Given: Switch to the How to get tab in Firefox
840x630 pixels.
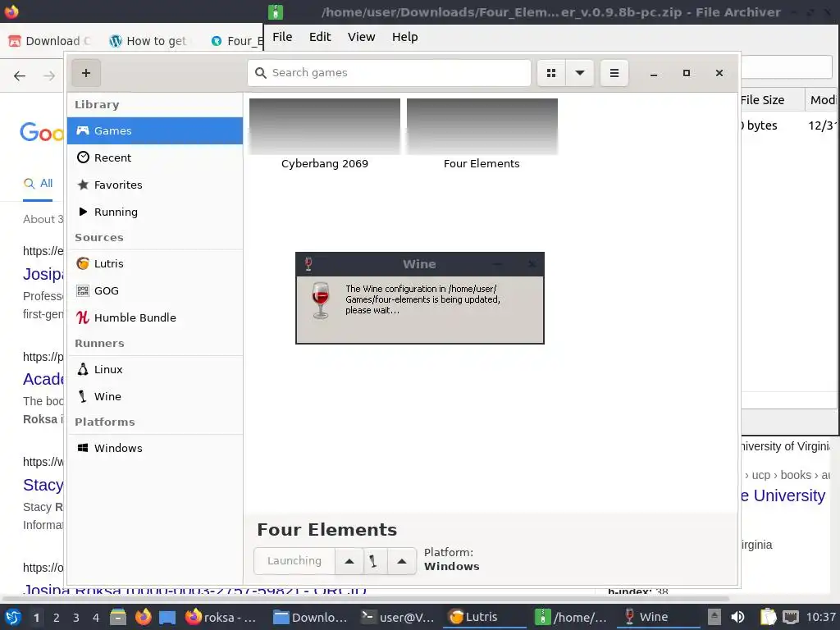Looking at the screenshot, I should 148,41.
